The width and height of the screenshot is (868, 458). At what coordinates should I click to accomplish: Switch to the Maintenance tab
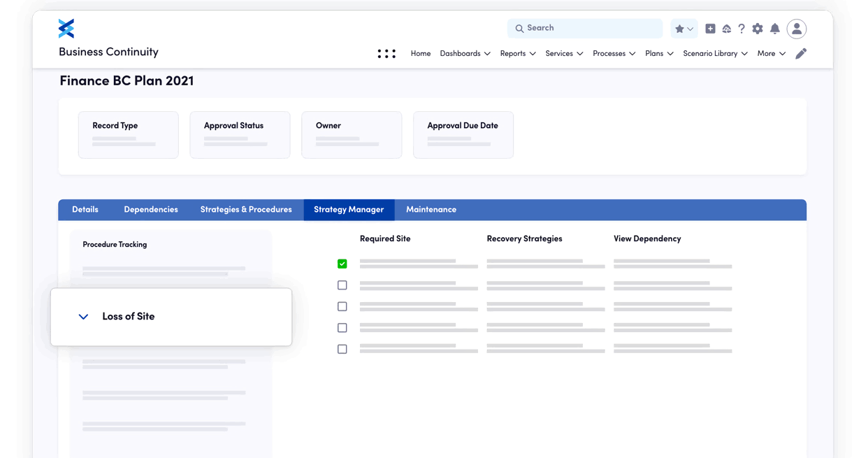tap(431, 210)
